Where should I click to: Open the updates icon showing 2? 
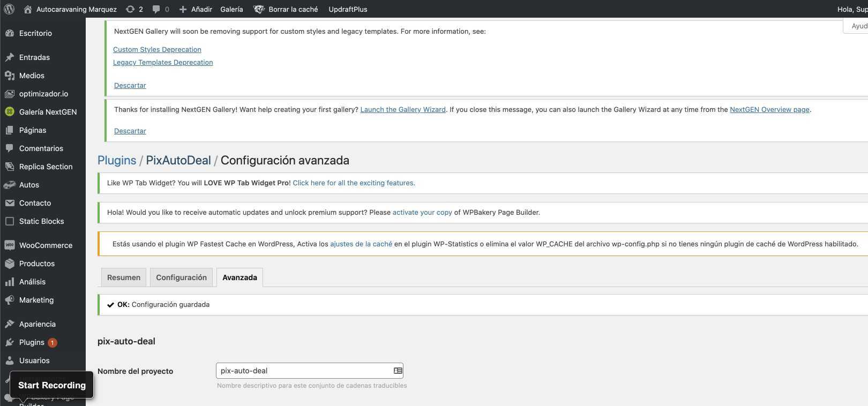click(x=130, y=9)
